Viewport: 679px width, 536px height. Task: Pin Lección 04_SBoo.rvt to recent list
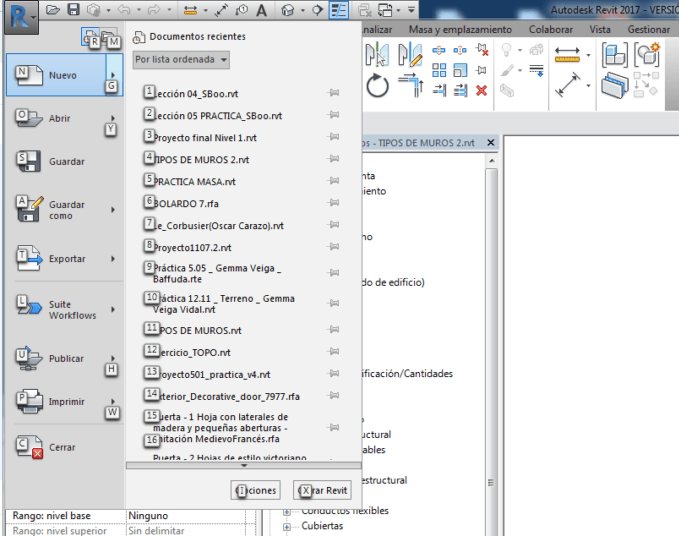(333, 93)
